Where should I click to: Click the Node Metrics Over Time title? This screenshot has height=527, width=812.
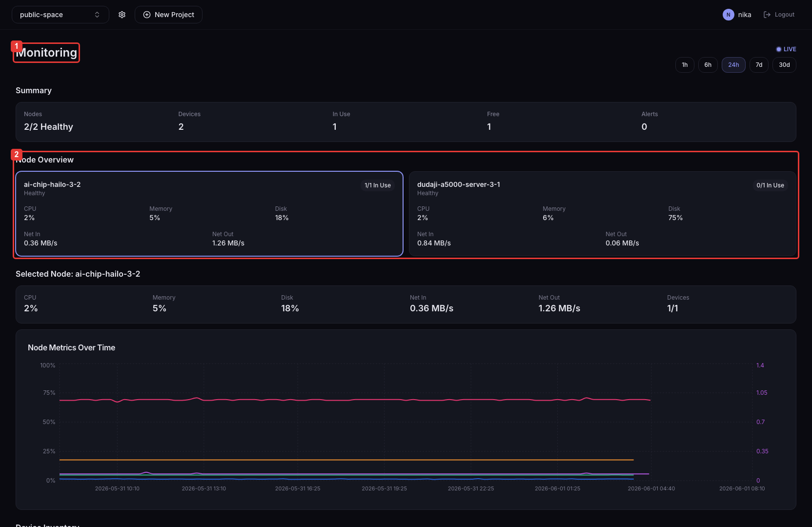(x=71, y=347)
